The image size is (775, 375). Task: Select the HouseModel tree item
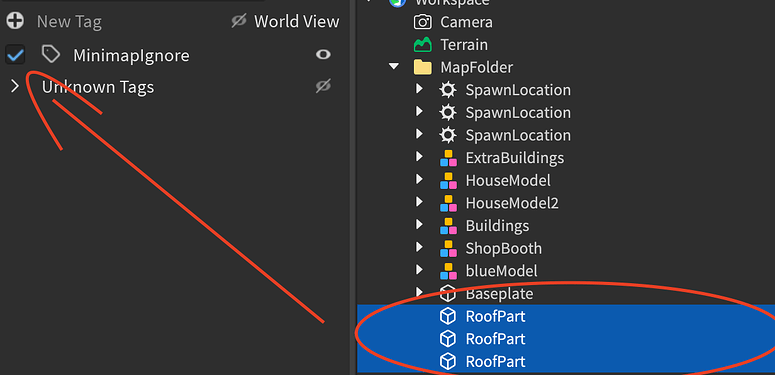508,181
